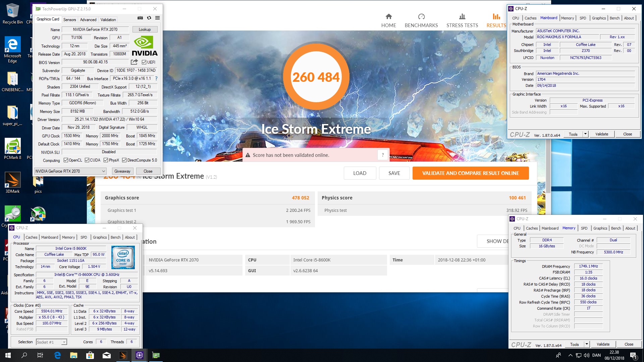Click the volume speaker tray icon
This screenshot has height=362, width=644.
(x=586, y=355)
